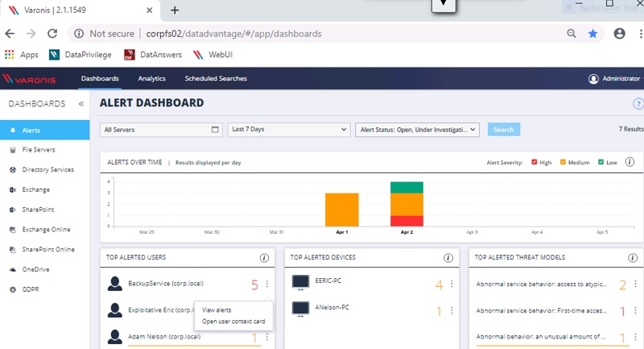Select the EERIC-PC device

328,280
